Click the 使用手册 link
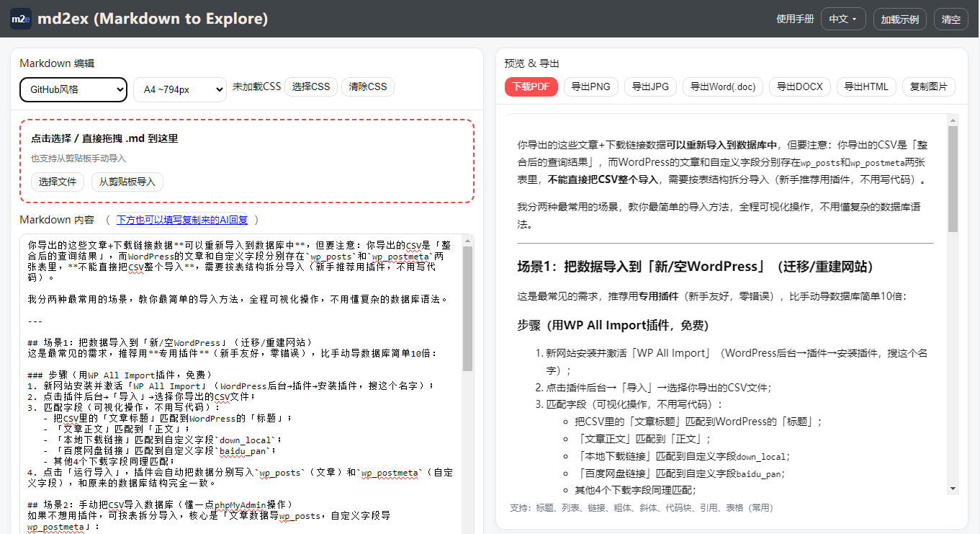The width and height of the screenshot is (980, 534). click(x=795, y=19)
